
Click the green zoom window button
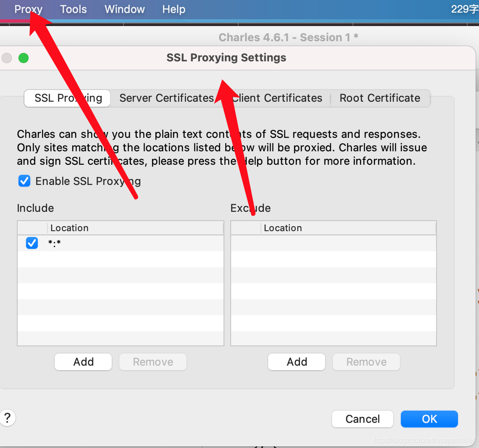pyautogui.click(x=24, y=58)
